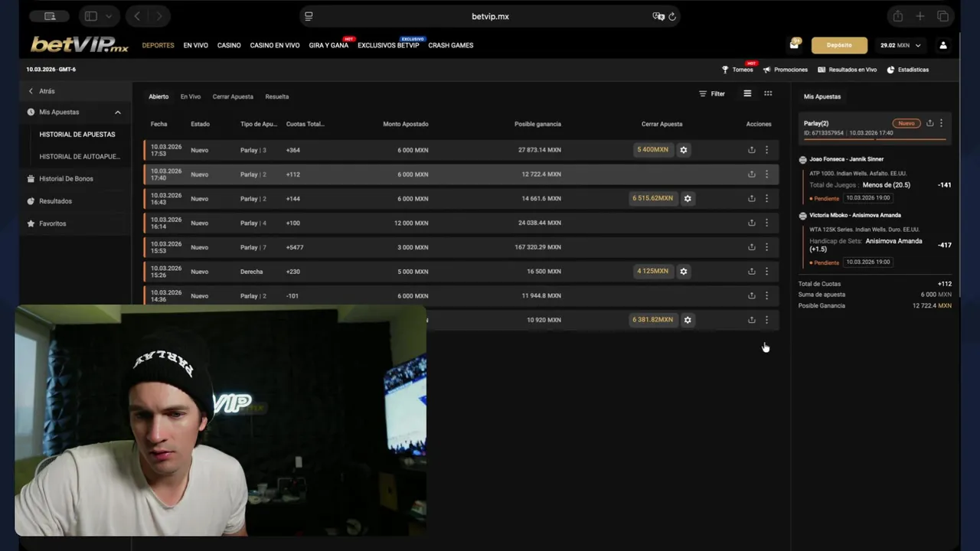Image resolution: width=980 pixels, height=551 pixels.
Task: Open the DEPORTES menu
Action: pyautogui.click(x=158, y=45)
